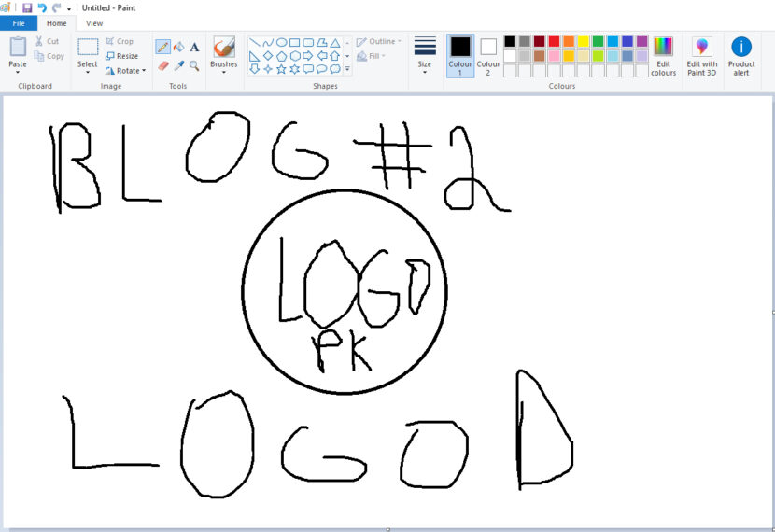Choose the Oval callout shape
This screenshot has width=775, height=532.
point(321,69)
